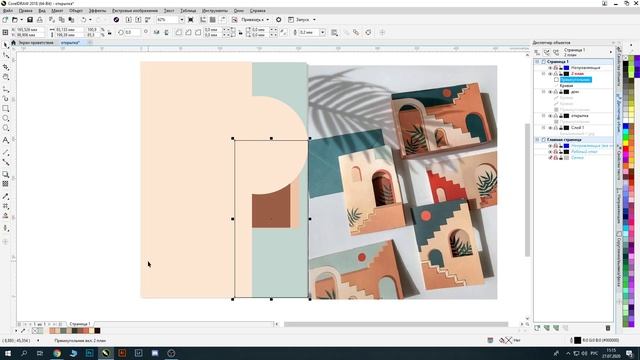Select the 'Прямоугольник' object in the '2 план' layer

(x=576, y=80)
